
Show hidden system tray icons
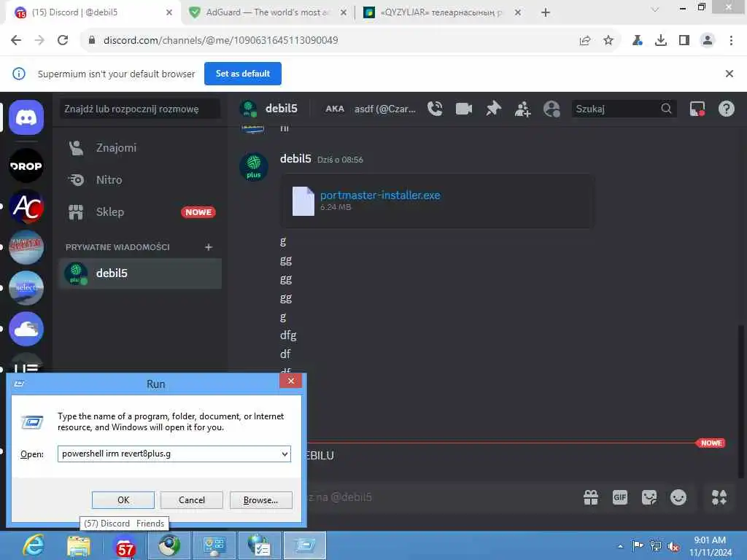(x=620, y=546)
